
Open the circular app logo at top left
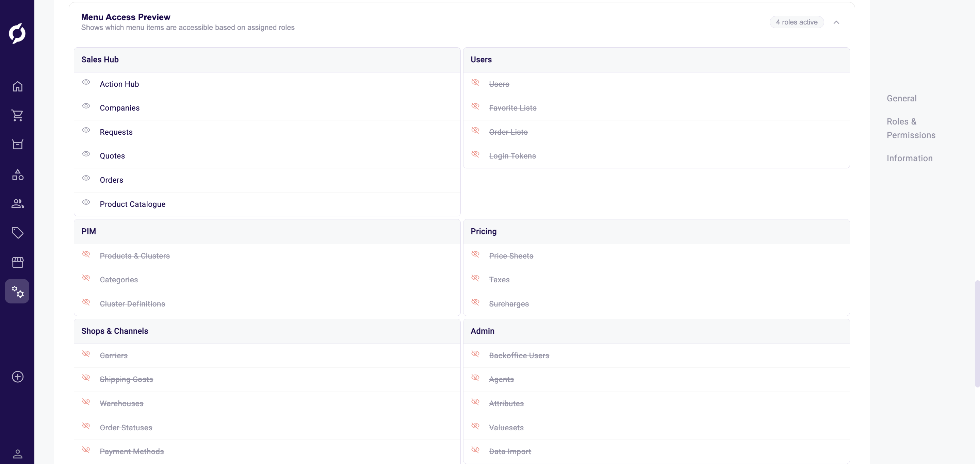coord(17,33)
